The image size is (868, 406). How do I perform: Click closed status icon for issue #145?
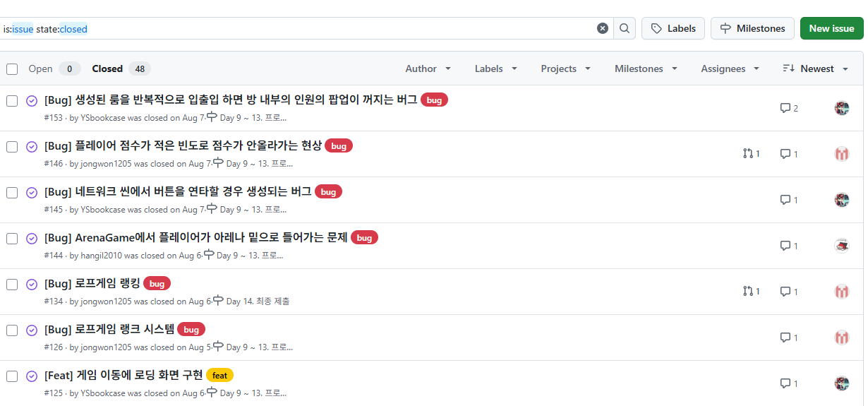pyautogui.click(x=32, y=192)
